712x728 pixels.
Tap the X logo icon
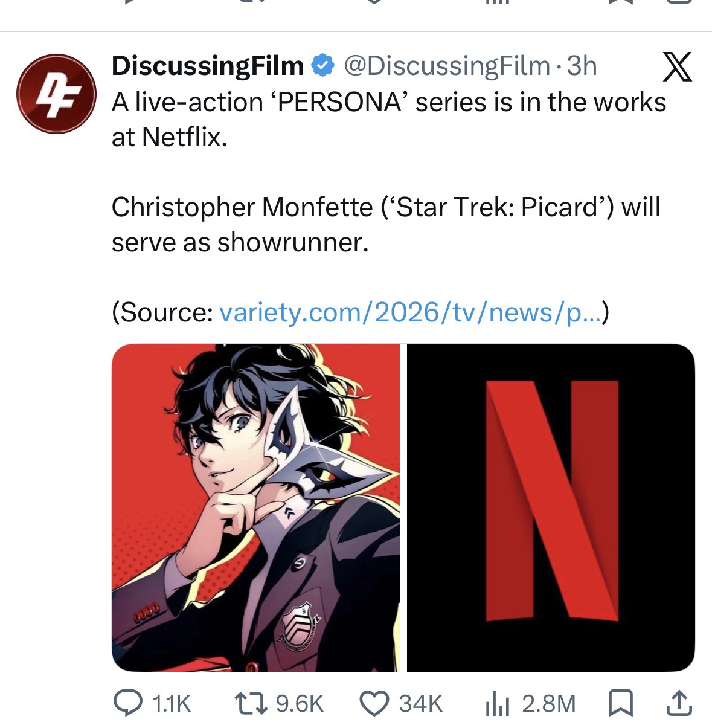(x=678, y=66)
